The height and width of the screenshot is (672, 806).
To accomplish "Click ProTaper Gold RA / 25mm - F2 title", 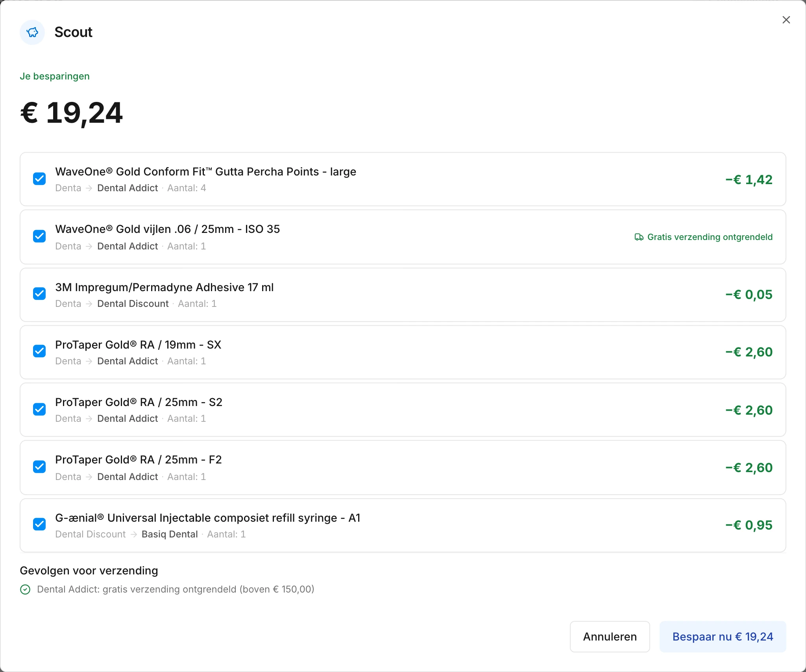I will coord(138,460).
